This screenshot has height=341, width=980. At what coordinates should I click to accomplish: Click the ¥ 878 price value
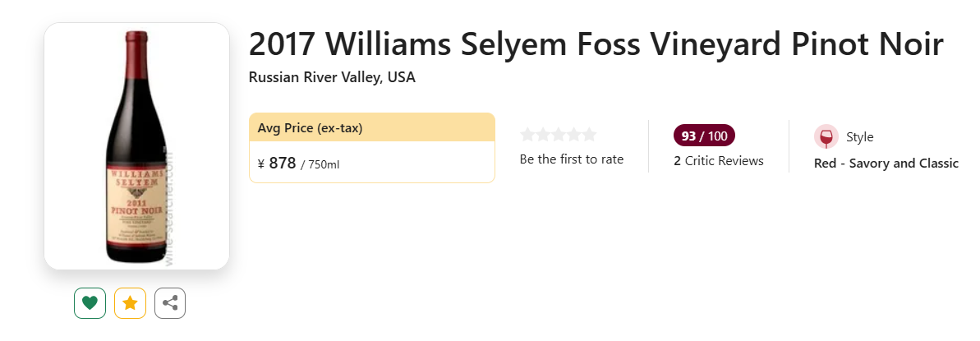pos(277,164)
